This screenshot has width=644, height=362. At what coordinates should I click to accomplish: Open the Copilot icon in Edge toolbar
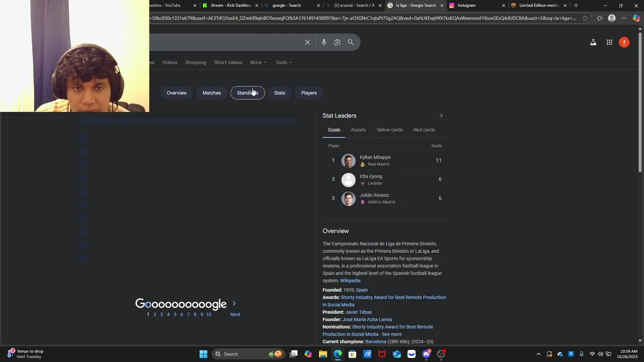pyautogui.click(x=636, y=18)
